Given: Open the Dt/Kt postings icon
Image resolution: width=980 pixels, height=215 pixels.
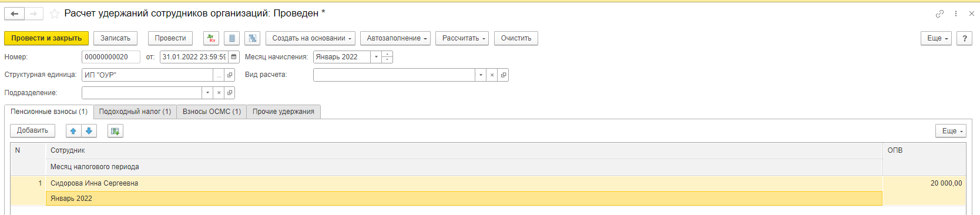Looking at the screenshot, I should [x=211, y=38].
